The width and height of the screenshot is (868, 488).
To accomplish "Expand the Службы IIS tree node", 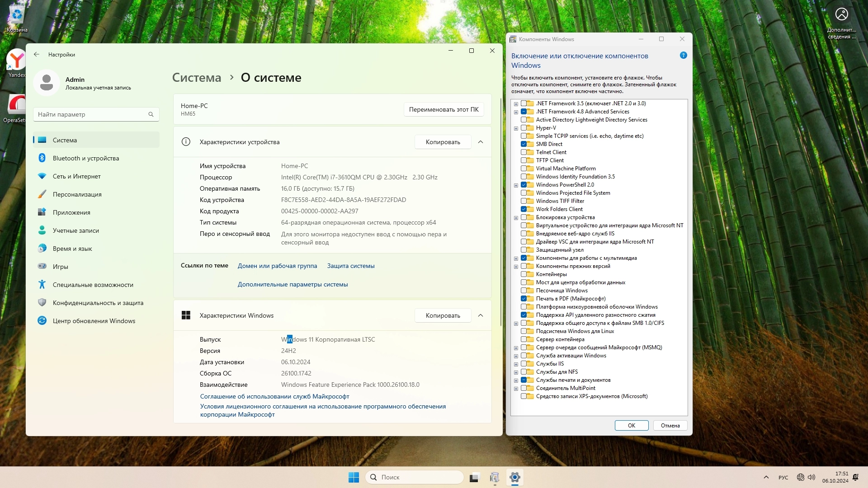I will point(516,364).
